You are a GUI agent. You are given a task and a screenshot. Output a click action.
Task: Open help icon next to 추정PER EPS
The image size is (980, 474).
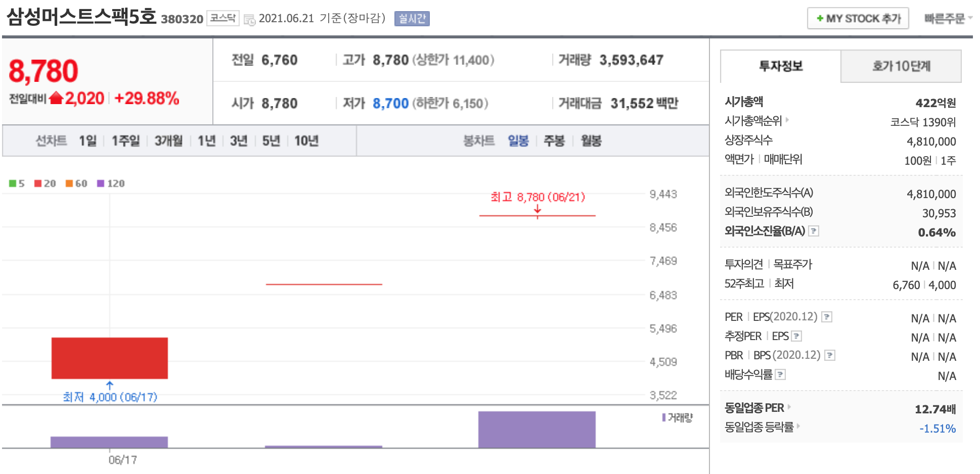(796, 336)
